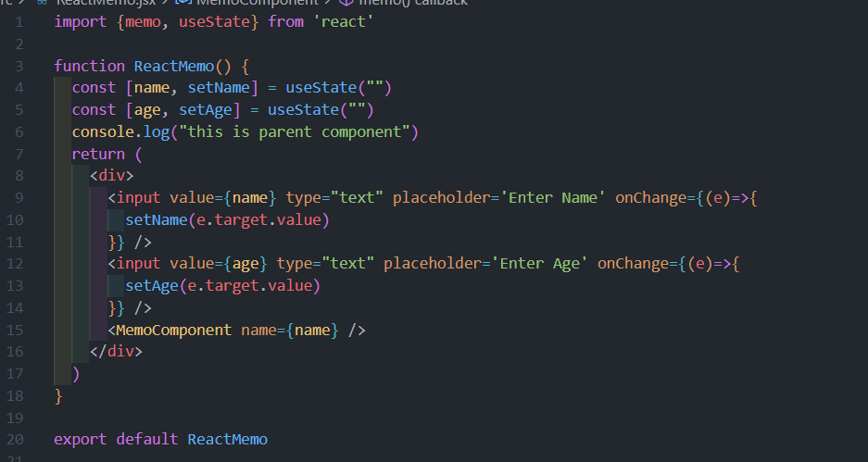
Task: Click the setName(e.target.value) call
Action: tap(227, 220)
